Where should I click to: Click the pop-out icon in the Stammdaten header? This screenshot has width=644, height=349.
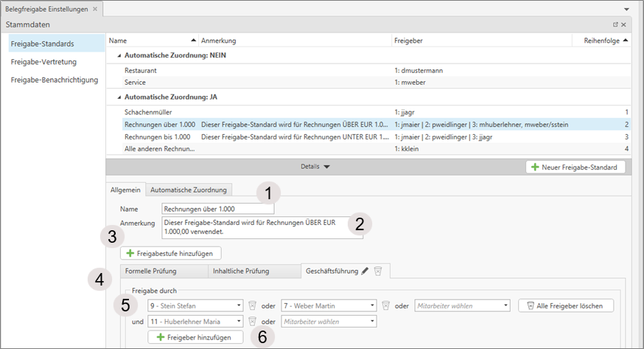tap(615, 24)
